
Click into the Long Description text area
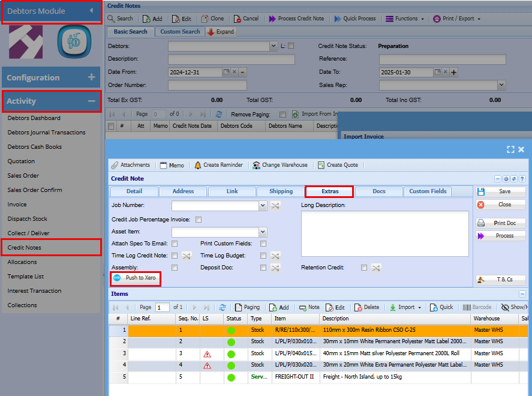click(384, 233)
